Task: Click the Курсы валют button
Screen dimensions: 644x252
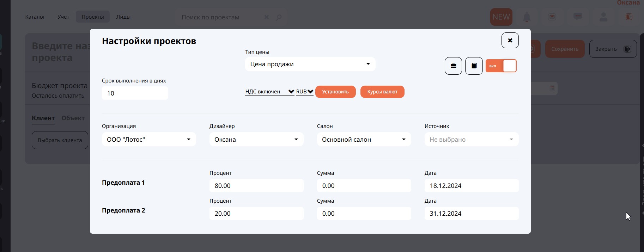Action: pyautogui.click(x=382, y=92)
